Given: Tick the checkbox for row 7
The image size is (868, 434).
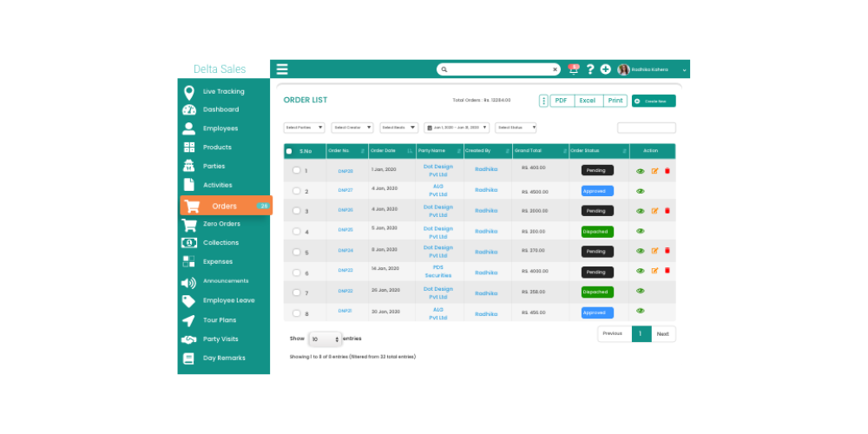Looking at the screenshot, I should [x=296, y=293].
